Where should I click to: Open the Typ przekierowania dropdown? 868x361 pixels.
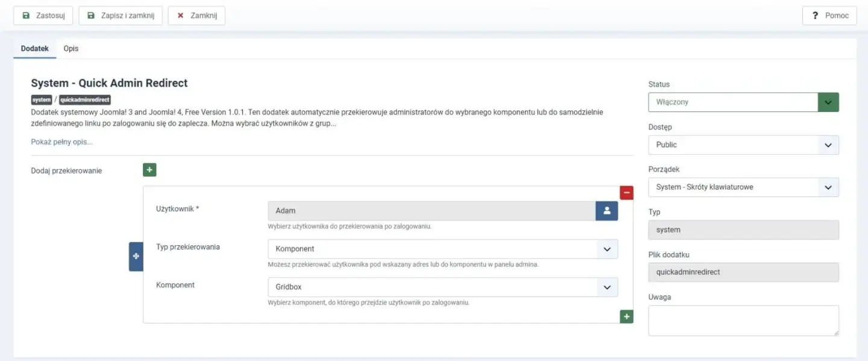tap(442, 249)
